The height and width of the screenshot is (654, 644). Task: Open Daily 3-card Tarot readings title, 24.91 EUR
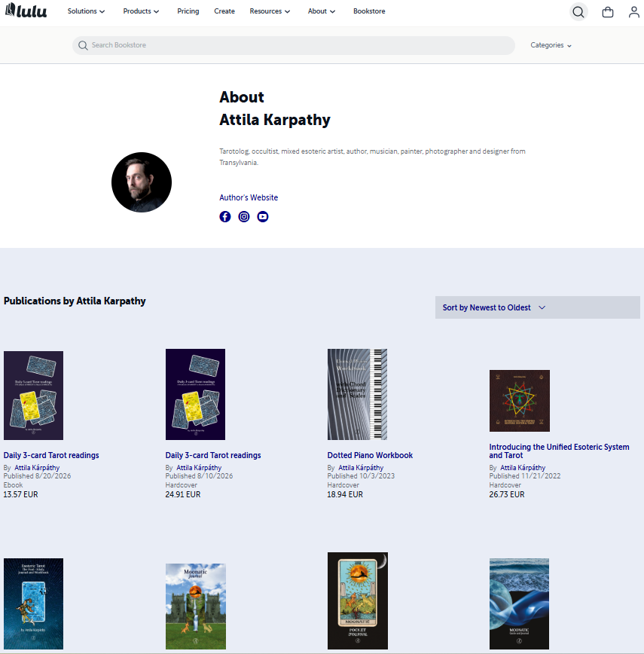(213, 455)
